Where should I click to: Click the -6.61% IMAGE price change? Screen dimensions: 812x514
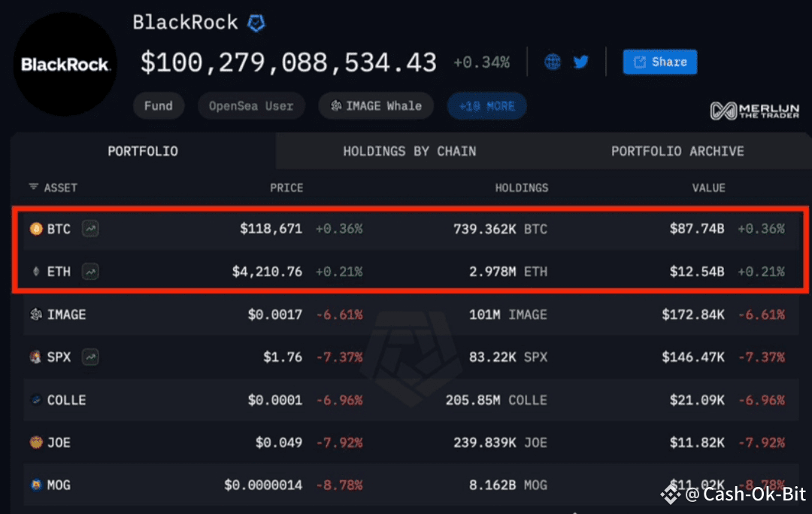(340, 315)
